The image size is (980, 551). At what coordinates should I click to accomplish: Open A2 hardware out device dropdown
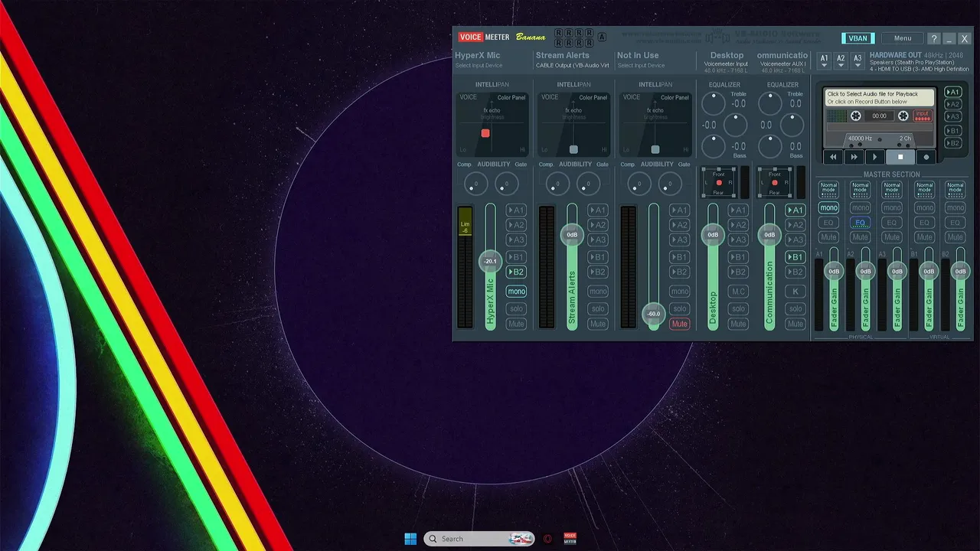pyautogui.click(x=841, y=60)
